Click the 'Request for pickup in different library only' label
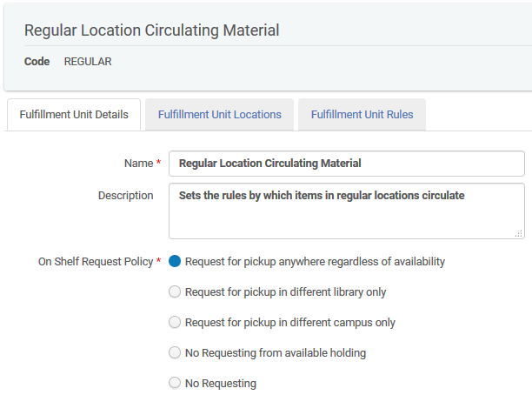532x395 pixels. coord(285,291)
